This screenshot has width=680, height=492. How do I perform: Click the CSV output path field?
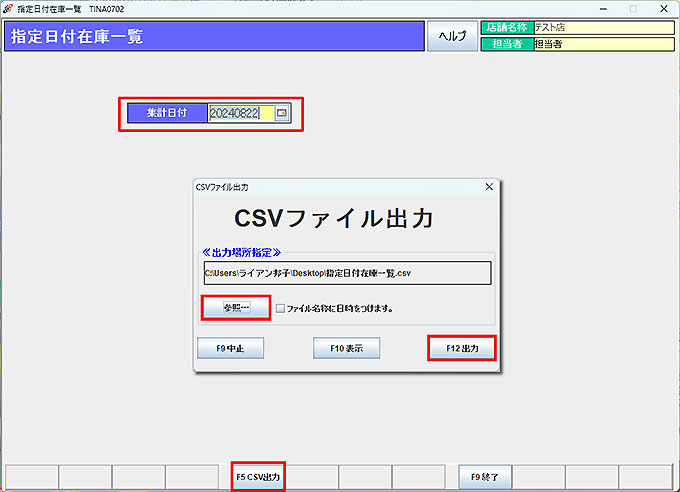click(347, 273)
